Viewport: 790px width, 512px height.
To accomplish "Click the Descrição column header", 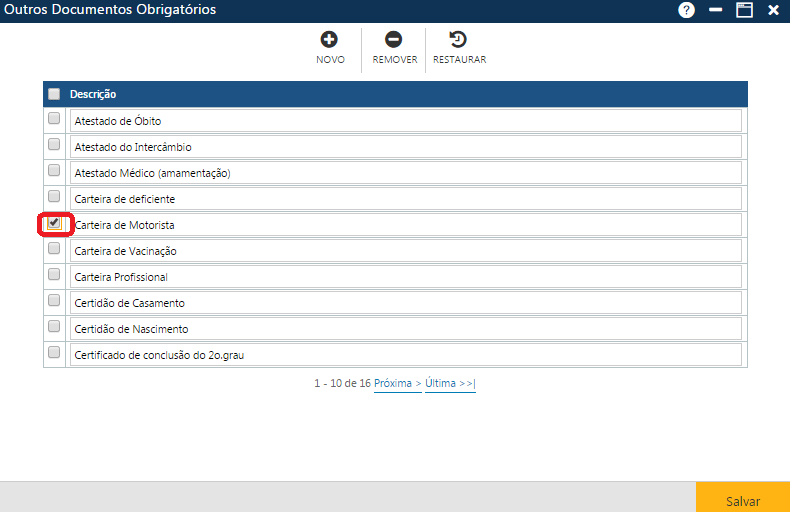I will pos(93,94).
